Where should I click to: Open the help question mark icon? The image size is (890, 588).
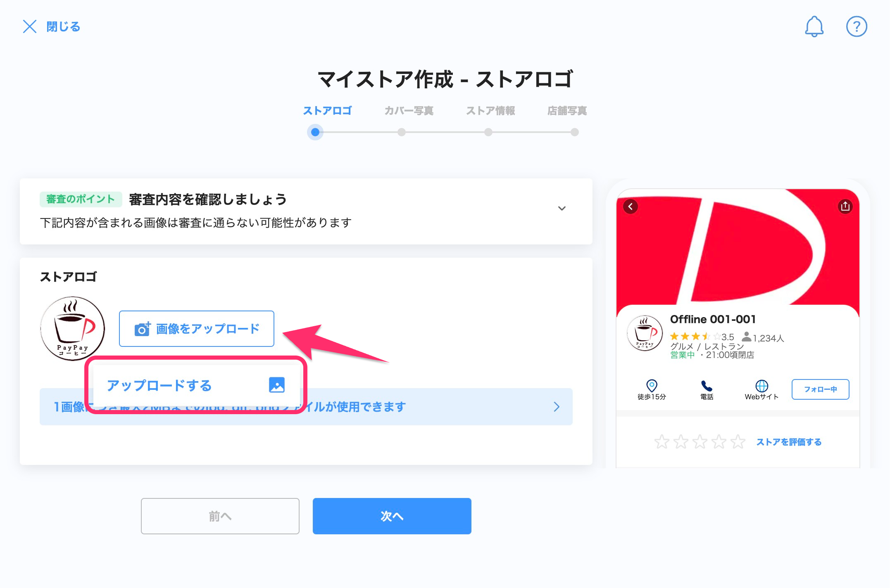click(x=857, y=27)
